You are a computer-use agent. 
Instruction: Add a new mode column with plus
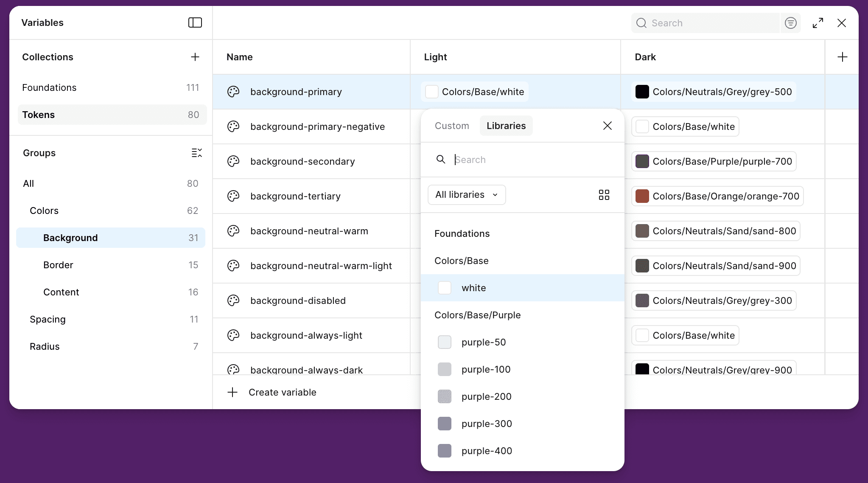tap(842, 57)
